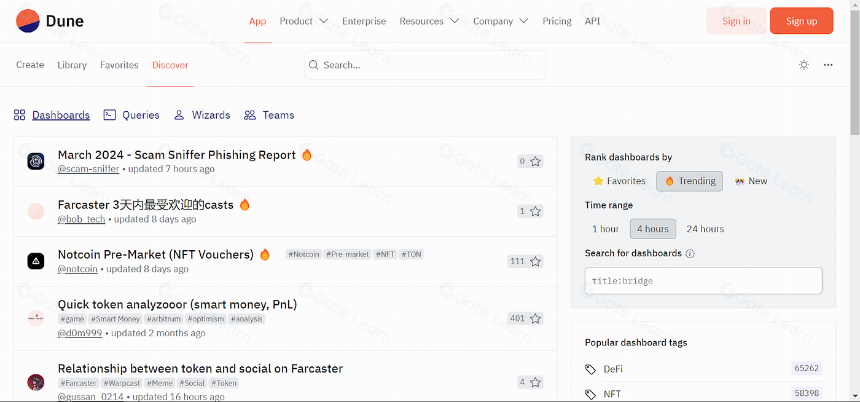Viewport: 860px width, 402px height.
Task: Toggle the light/dark theme sun icon
Action: (804, 65)
